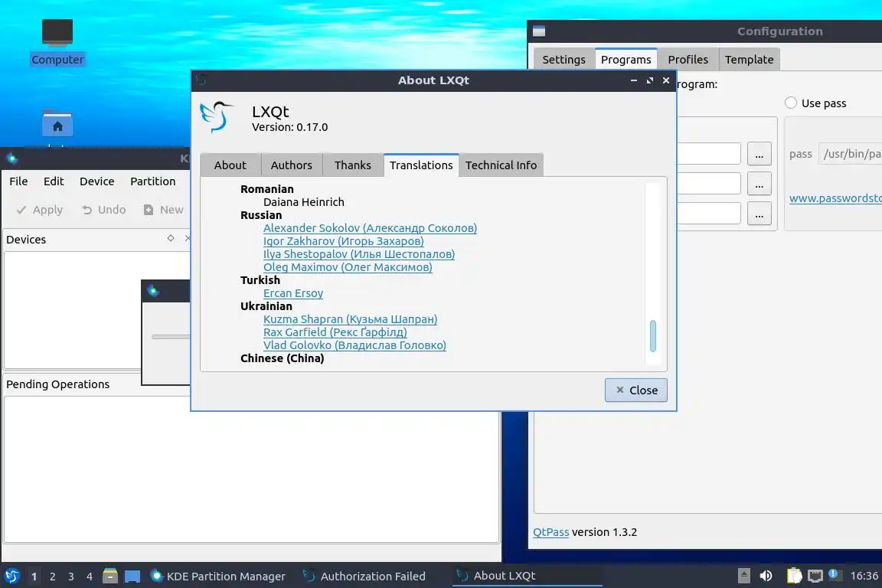Close the About LXQt dialog with the Close button
Image resolution: width=882 pixels, height=588 pixels.
coord(636,390)
